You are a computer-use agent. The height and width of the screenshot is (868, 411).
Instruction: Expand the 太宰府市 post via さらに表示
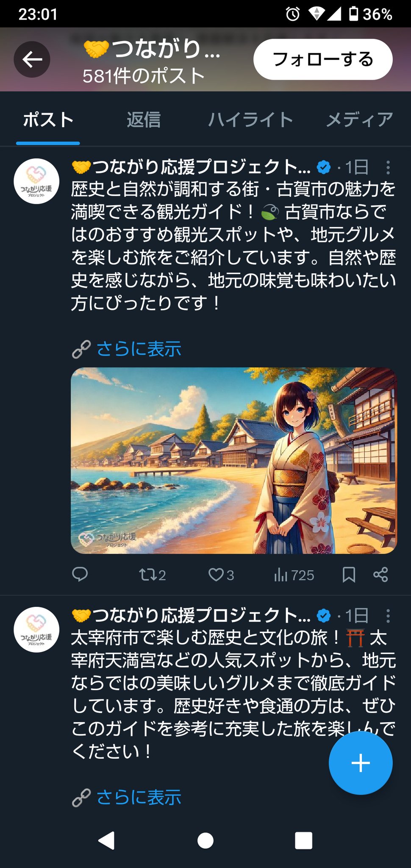coord(139,797)
